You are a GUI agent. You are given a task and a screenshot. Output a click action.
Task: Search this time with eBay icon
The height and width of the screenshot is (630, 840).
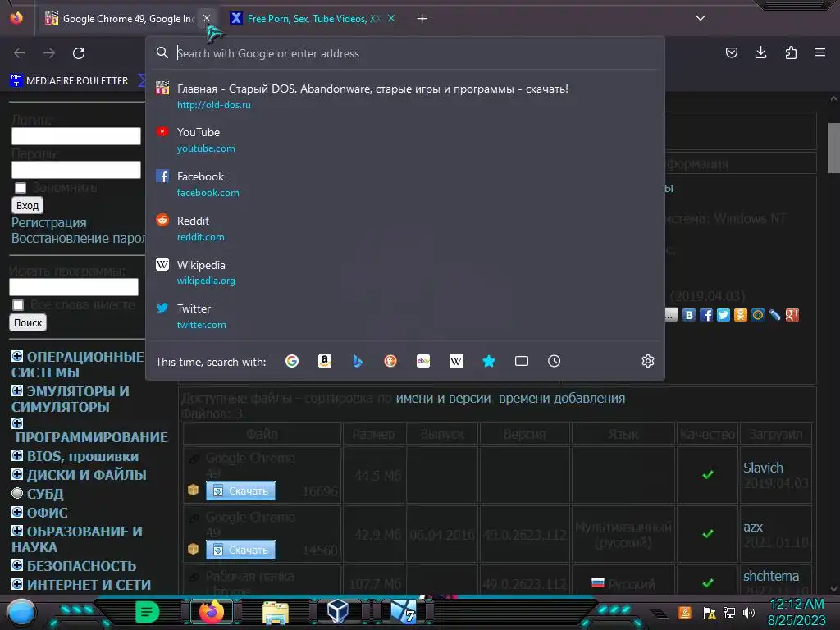click(x=423, y=361)
